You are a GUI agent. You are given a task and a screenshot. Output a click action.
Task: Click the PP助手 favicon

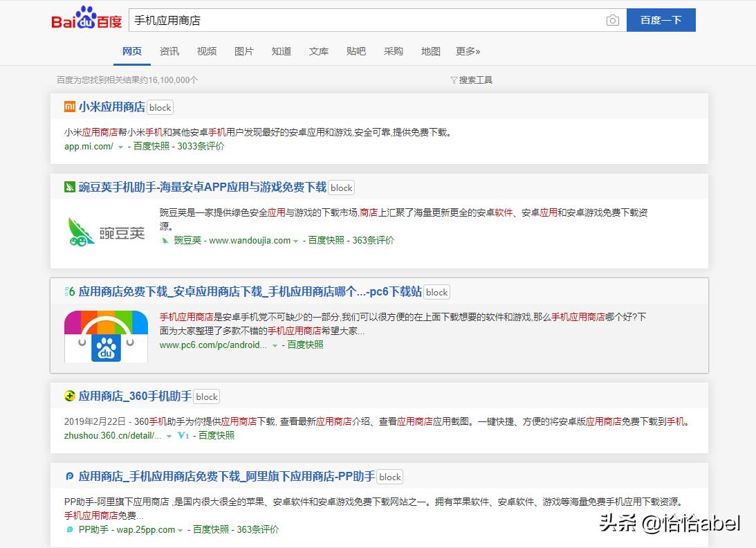click(x=69, y=477)
